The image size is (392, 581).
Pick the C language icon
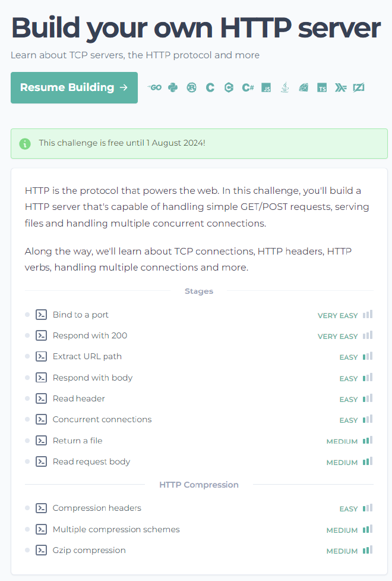210,87
